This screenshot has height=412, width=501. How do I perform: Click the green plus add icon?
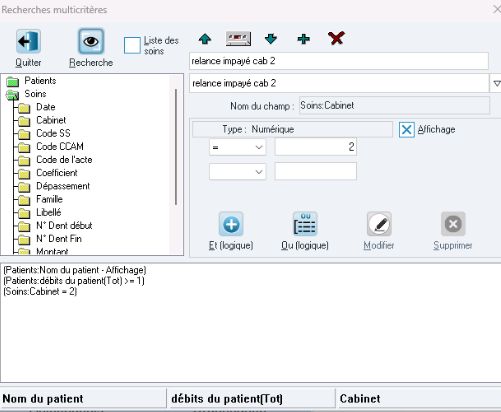(303, 39)
